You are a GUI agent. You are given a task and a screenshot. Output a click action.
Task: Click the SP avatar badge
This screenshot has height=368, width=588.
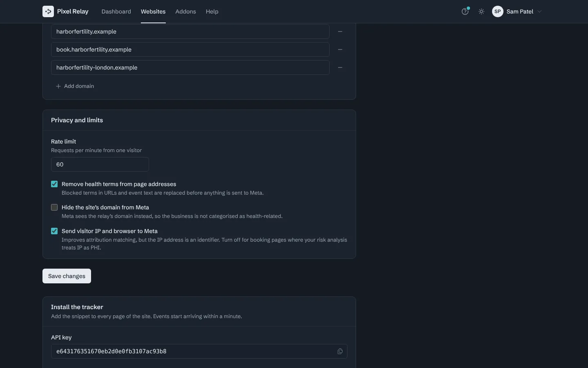pos(498,11)
